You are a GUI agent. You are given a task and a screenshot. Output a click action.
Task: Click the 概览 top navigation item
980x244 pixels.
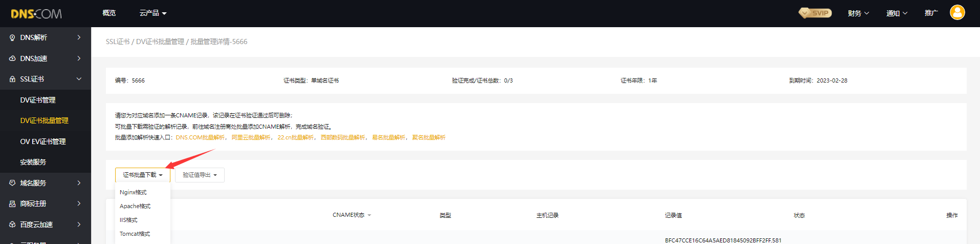[x=109, y=13]
